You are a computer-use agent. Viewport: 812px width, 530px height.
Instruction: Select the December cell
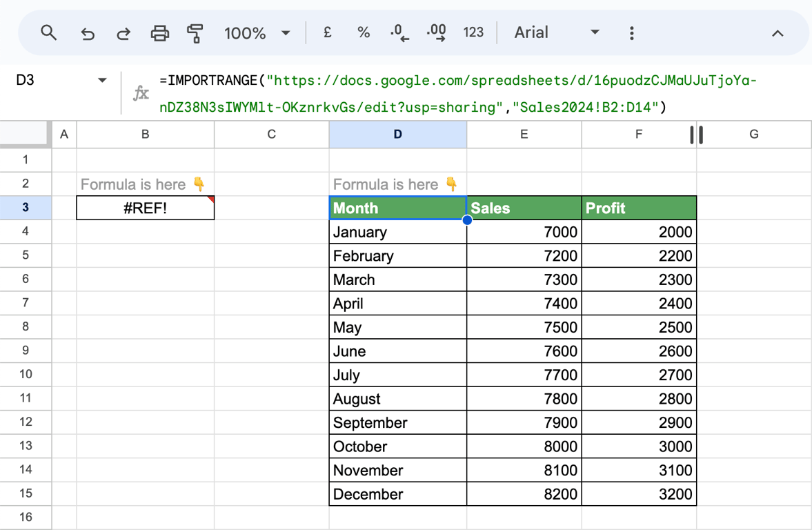tap(397, 493)
